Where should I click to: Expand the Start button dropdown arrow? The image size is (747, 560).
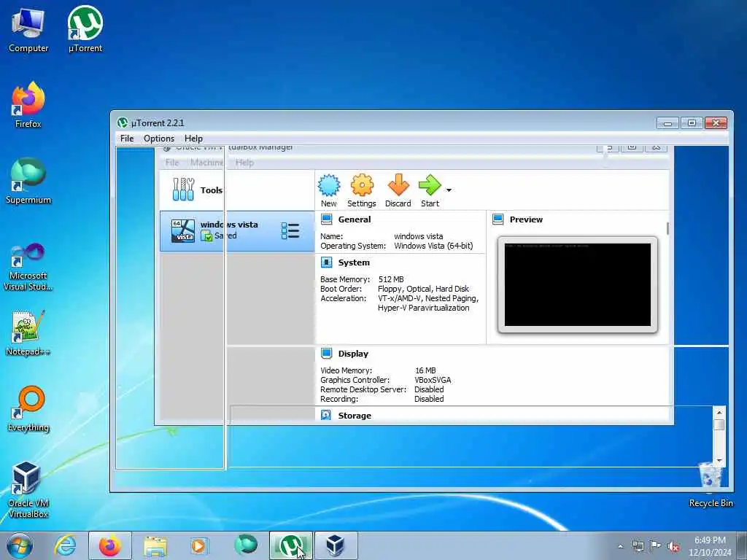click(449, 190)
